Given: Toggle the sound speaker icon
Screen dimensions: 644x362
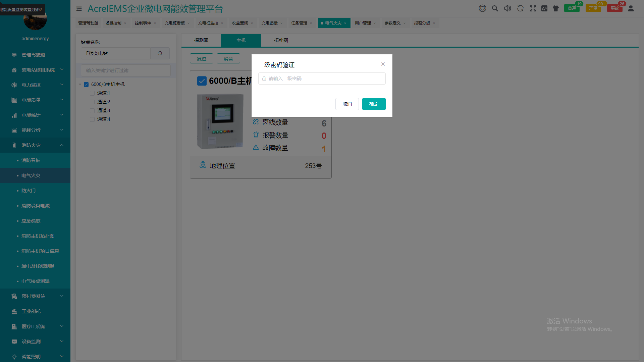Looking at the screenshot, I should point(507,8).
